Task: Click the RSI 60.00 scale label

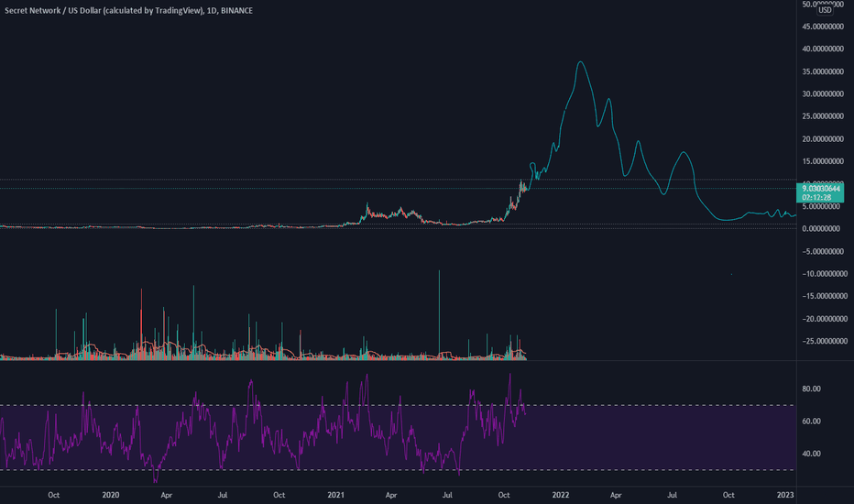Action: tap(811, 422)
